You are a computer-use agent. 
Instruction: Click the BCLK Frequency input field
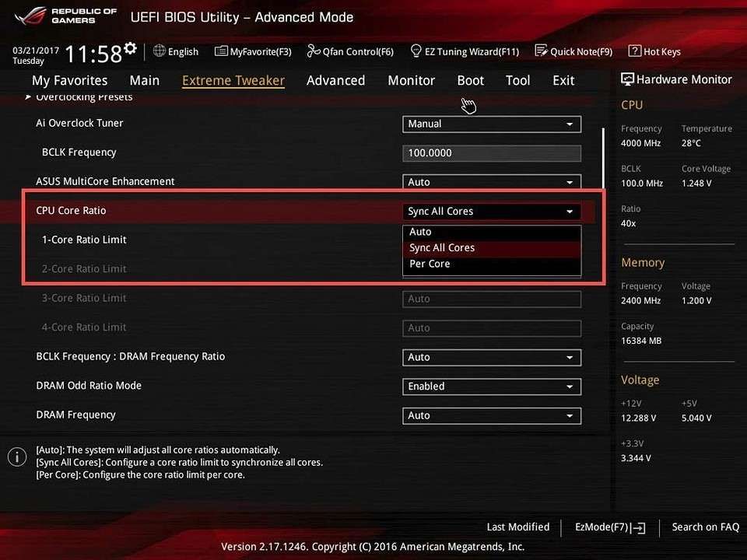coord(491,153)
